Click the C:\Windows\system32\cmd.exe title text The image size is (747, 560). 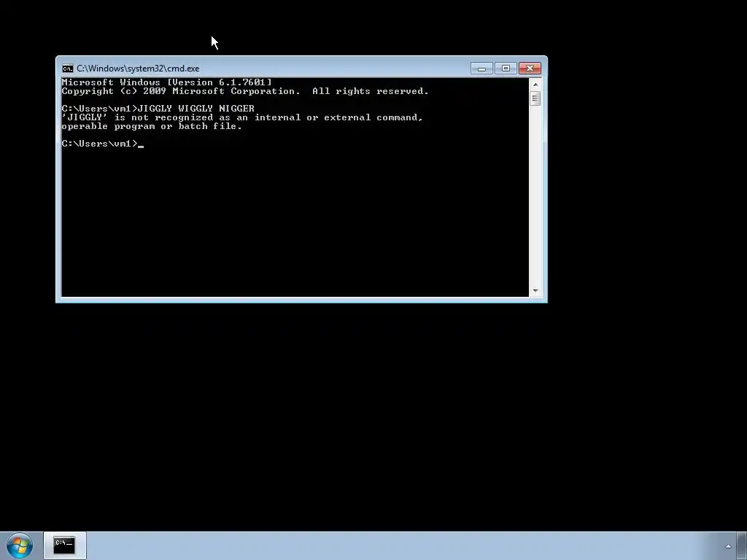138,69
